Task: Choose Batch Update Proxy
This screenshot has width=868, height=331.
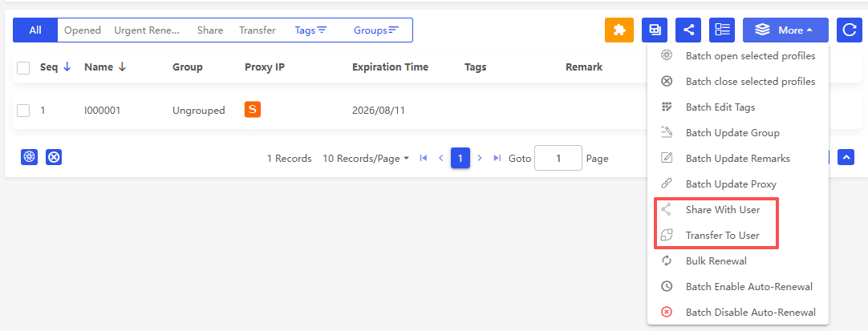Action: point(738,184)
